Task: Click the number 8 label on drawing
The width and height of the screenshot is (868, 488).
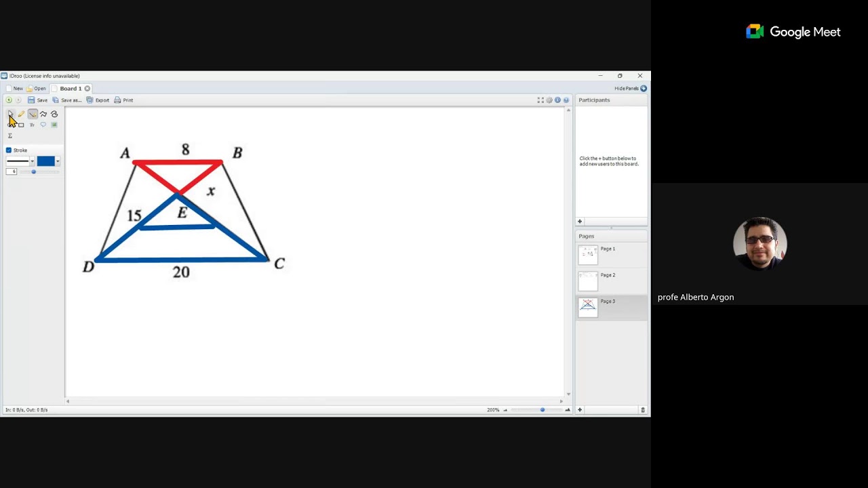Action: [x=185, y=150]
